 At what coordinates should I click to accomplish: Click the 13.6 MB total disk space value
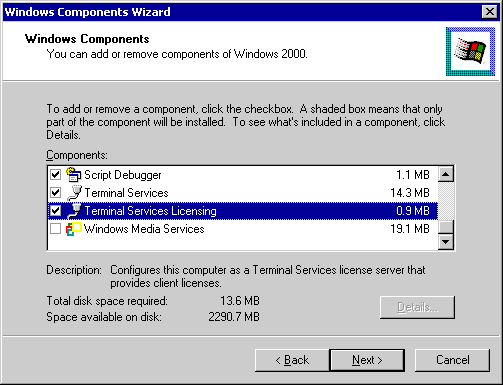coord(240,301)
